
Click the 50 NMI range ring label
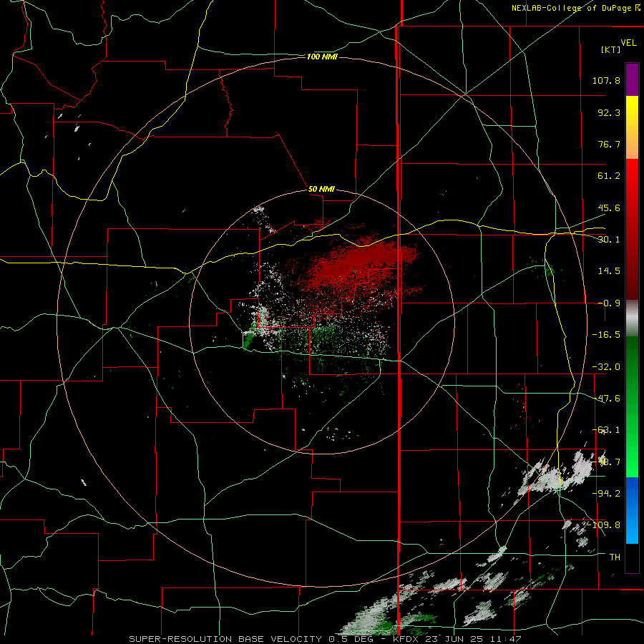pyautogui.click(x=321, y=189)
